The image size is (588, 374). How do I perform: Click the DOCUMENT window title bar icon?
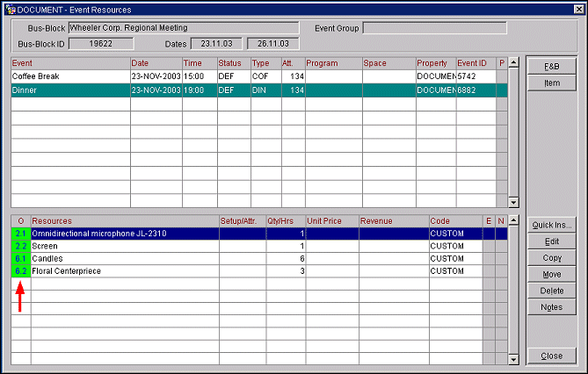8,9
